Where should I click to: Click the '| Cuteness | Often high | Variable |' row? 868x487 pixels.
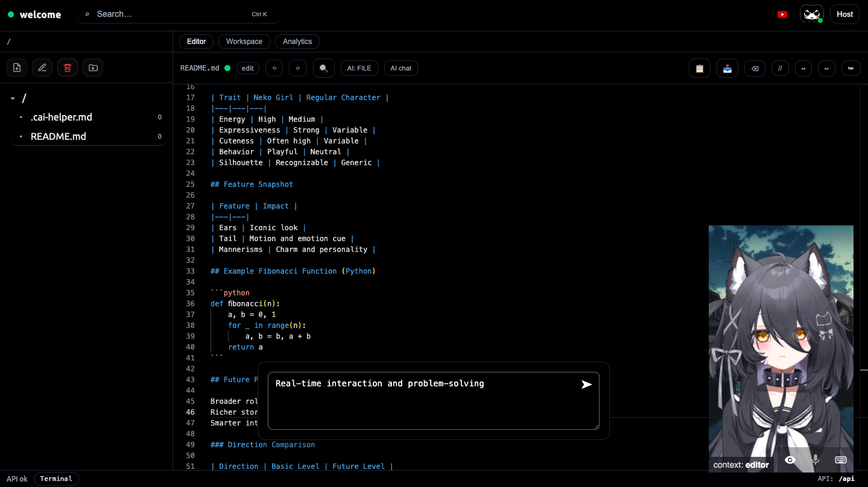pyautogui.click(x=289, y=141)
